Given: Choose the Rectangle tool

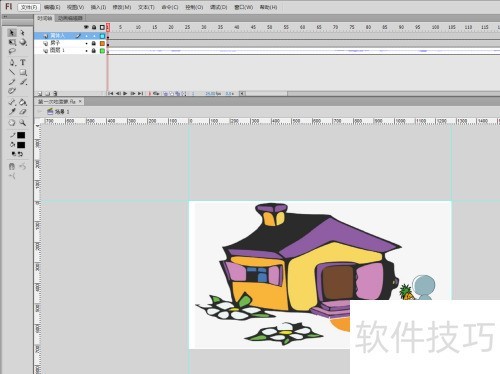Looking at the screenshot, I should click(x=23, y=72).
